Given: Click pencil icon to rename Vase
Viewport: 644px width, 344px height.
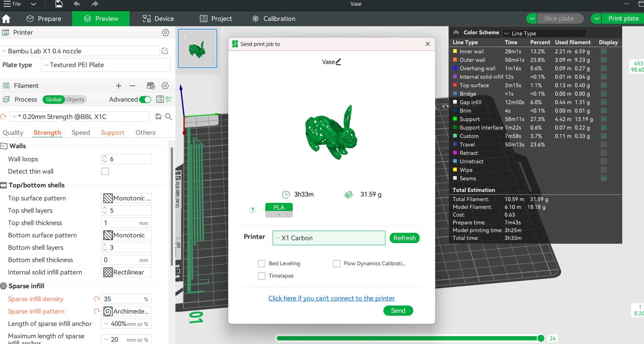Looking at the screenshot, I should coord(338,62).
